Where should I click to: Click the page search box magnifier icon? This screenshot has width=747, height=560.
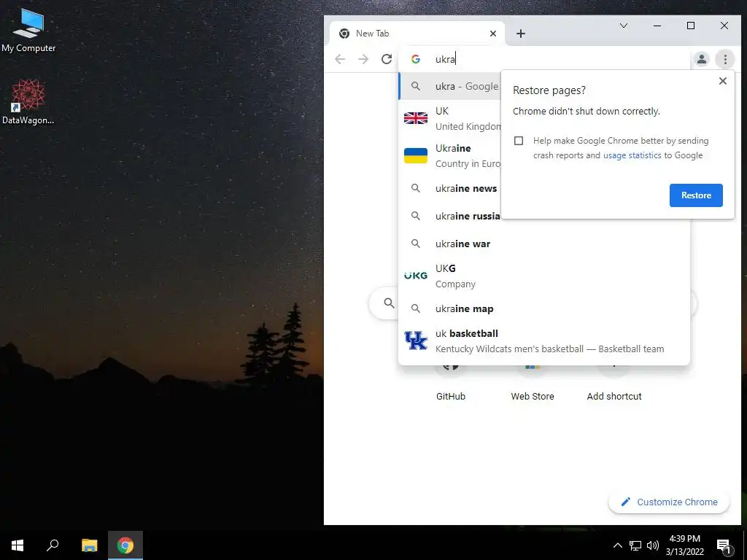390,303
